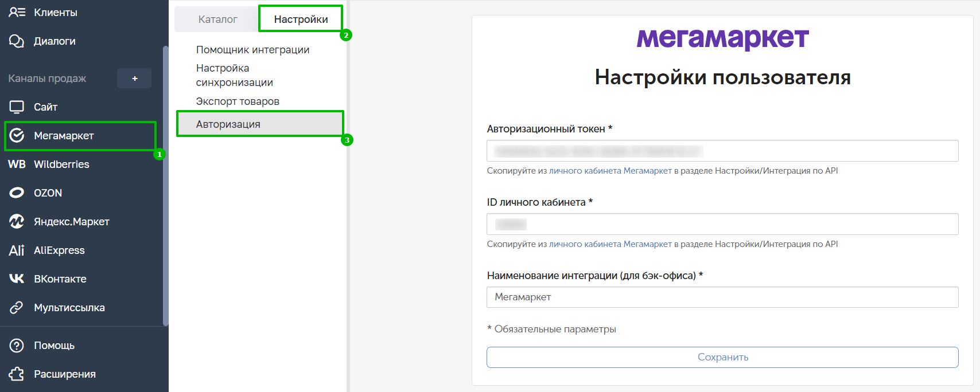Click the Помощь question mark icon
The width and height of the screenshot is (980, 392).
click(x=17, y=346)
